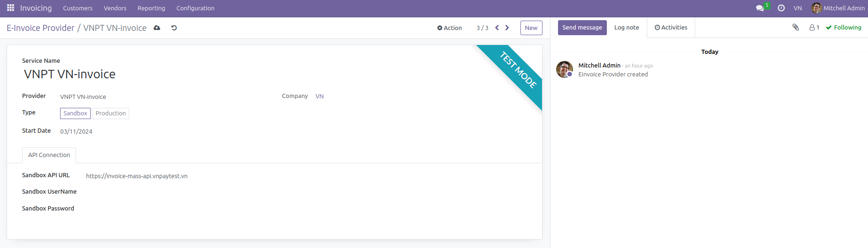Select the API Connection tab
Image resolution: width=868 pixels, height=248 pixels.
point(49,155)
